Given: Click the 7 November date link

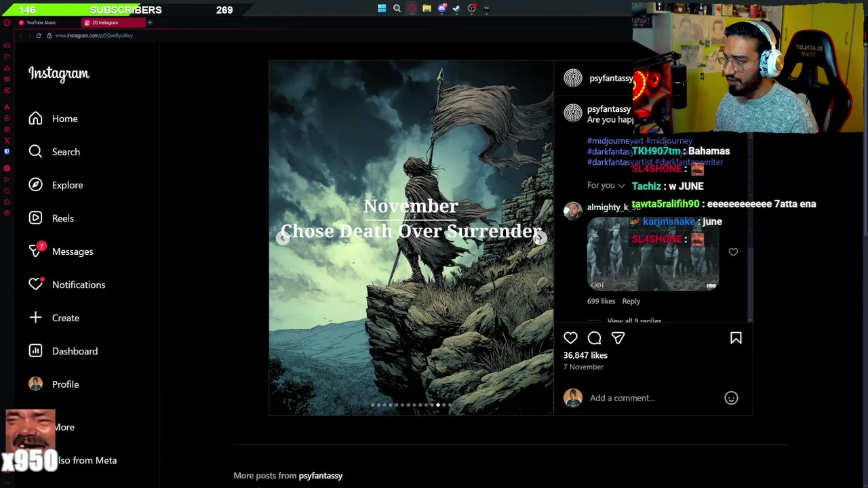Looking at the screenshot, I should (583, 367).
